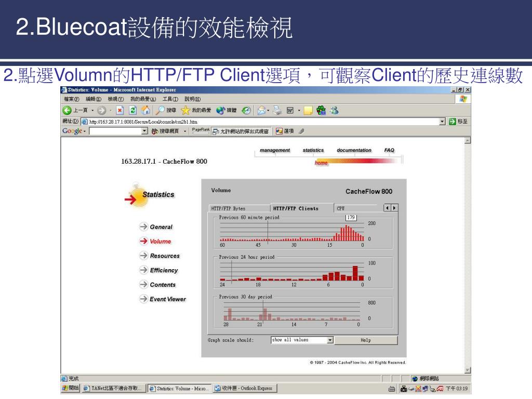Click the Google toolbar highlighter pen icon
This screenshot has height=399, width=532.
click(x=301, y=131)
